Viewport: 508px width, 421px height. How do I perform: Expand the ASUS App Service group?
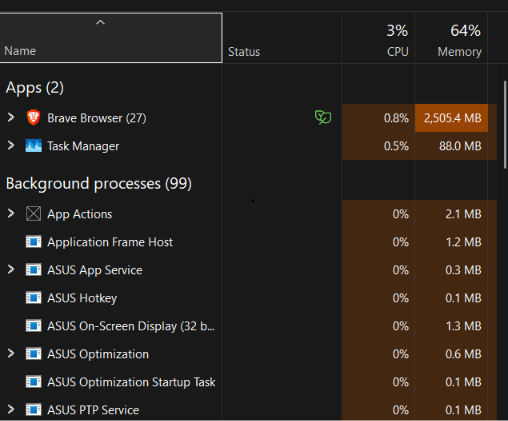pyautogui.click(x=11, y=269)
